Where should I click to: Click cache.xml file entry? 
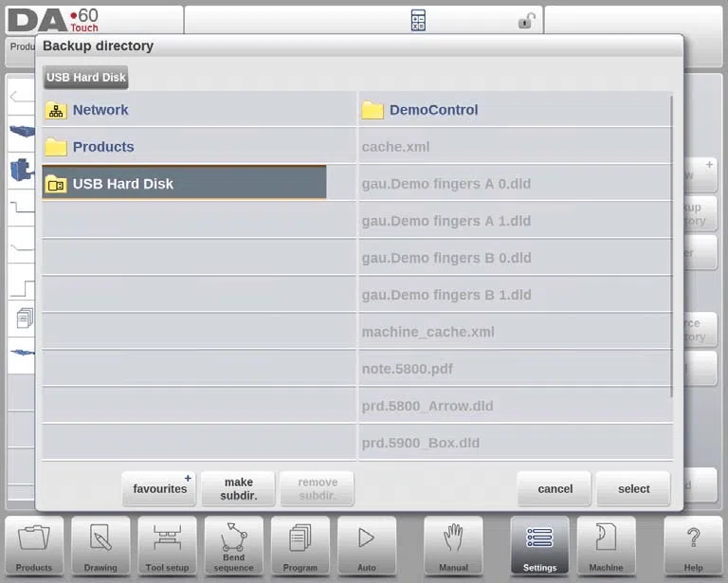[x=516, y=146]
